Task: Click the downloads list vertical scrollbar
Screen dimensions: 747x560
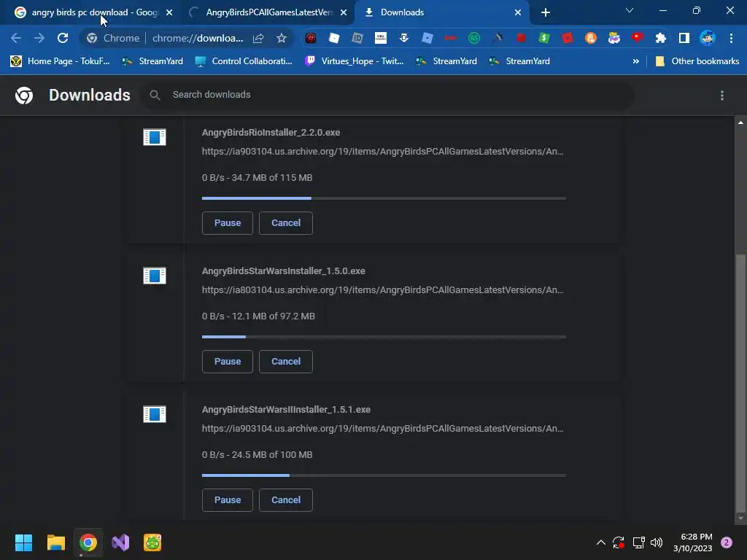Action: point(740,383)
